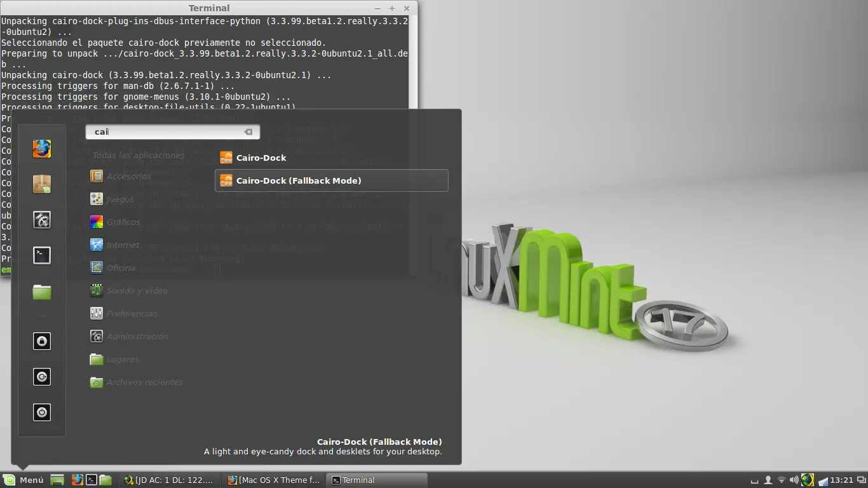This screenshot has width=868, height=488.
Task: Click the tray icon just before the clock
Action: click(x=823, y=480)
